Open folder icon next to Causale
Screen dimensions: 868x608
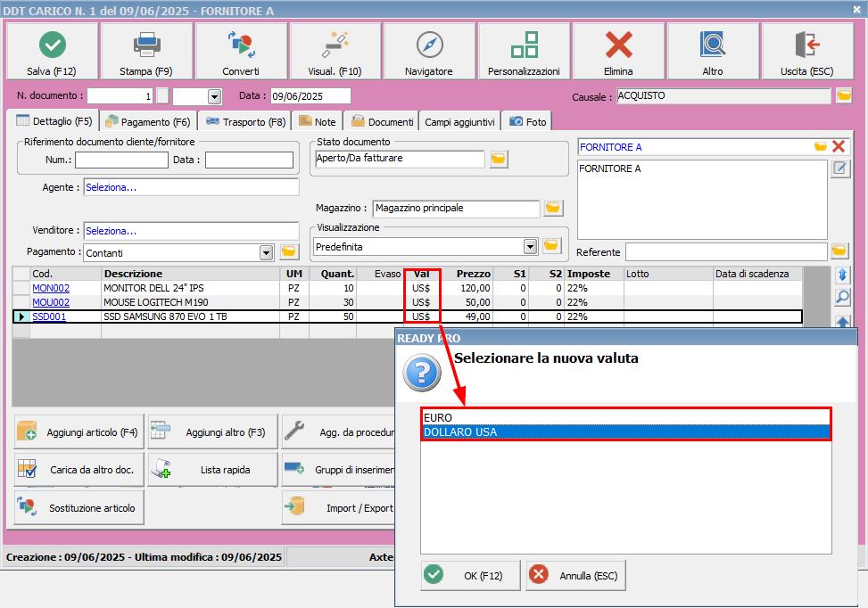click(844, 95)
